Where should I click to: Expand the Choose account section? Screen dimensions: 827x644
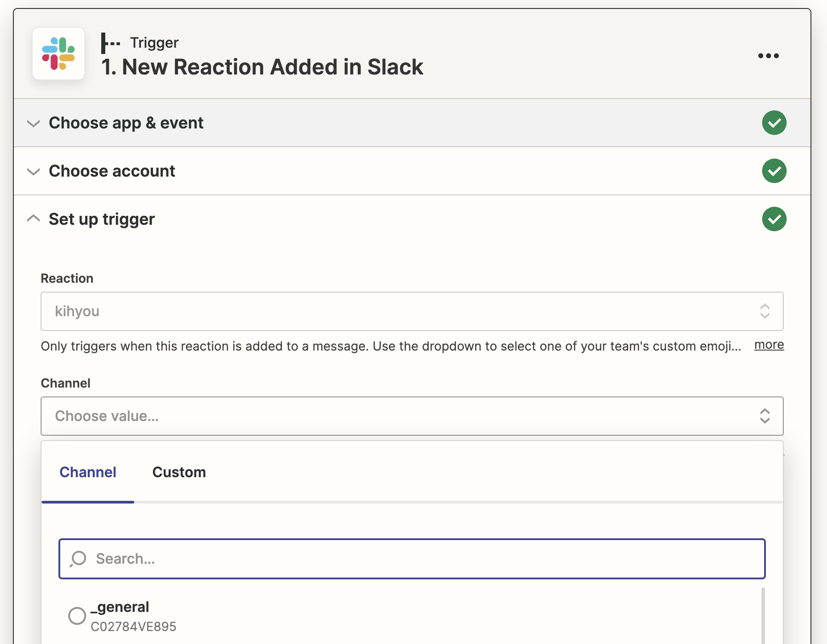[x=412, y=171]
